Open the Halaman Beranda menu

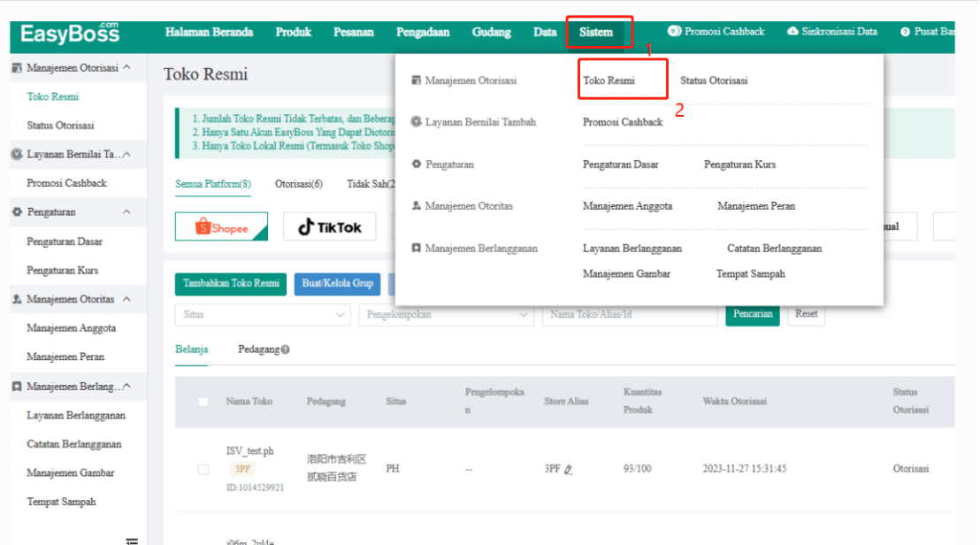(x=210, y=32)
